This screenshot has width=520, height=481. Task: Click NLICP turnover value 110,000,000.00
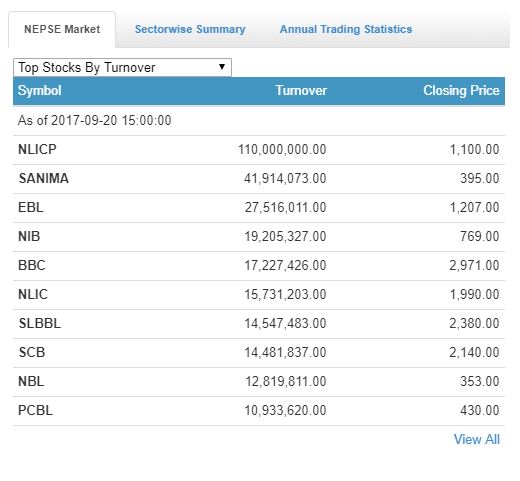coord(282,149)
